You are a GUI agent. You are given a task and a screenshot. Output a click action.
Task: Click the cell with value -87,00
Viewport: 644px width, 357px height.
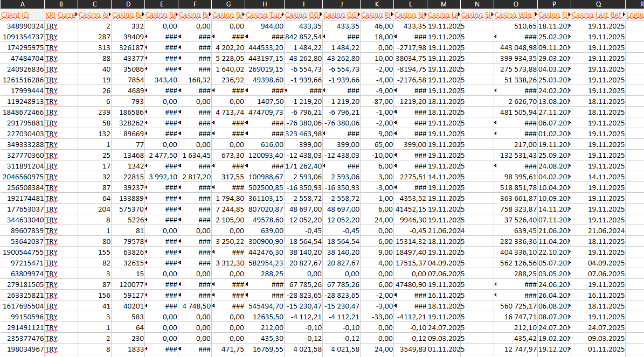tap(377, 101)
